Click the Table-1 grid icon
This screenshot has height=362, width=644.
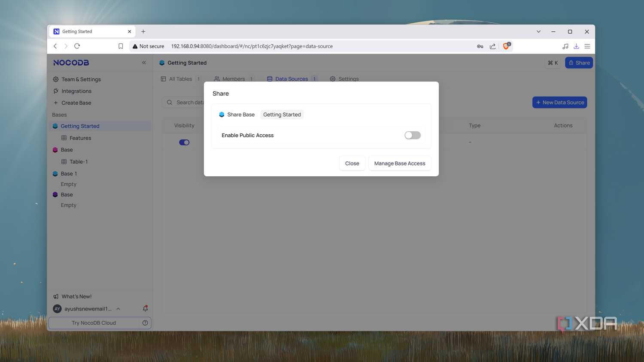click(64, 162)
